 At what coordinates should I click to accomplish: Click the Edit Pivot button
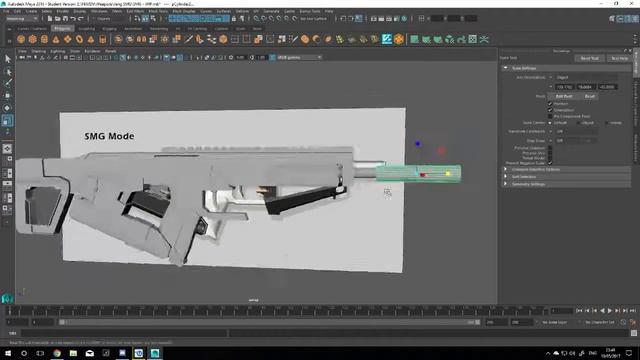click(564, 96)
